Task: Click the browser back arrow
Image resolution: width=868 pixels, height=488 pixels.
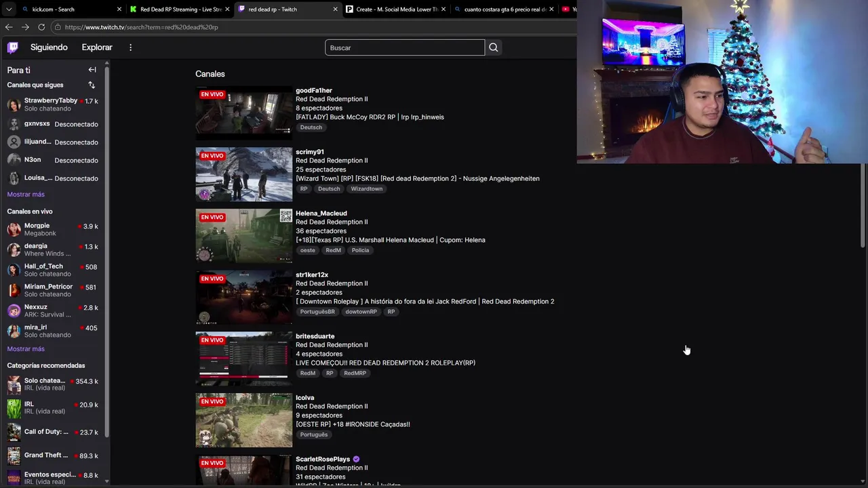Action: [x=9, y=27]
